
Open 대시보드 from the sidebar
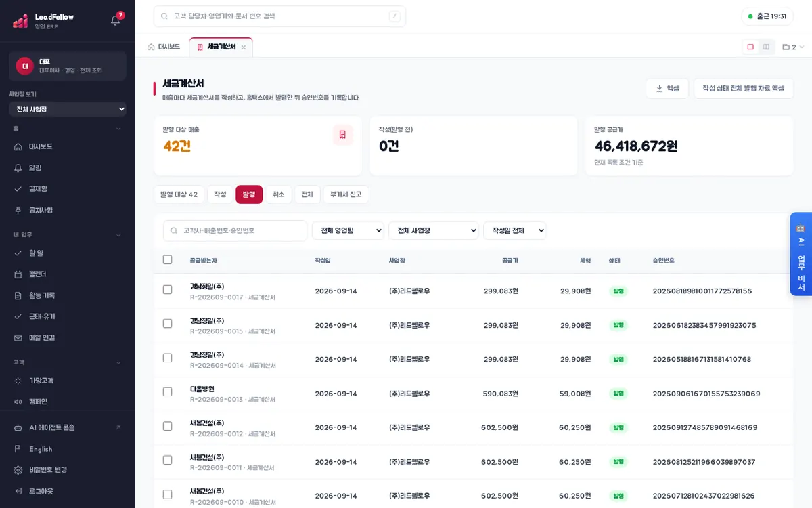pyautogui.click(x=68, y=146)
